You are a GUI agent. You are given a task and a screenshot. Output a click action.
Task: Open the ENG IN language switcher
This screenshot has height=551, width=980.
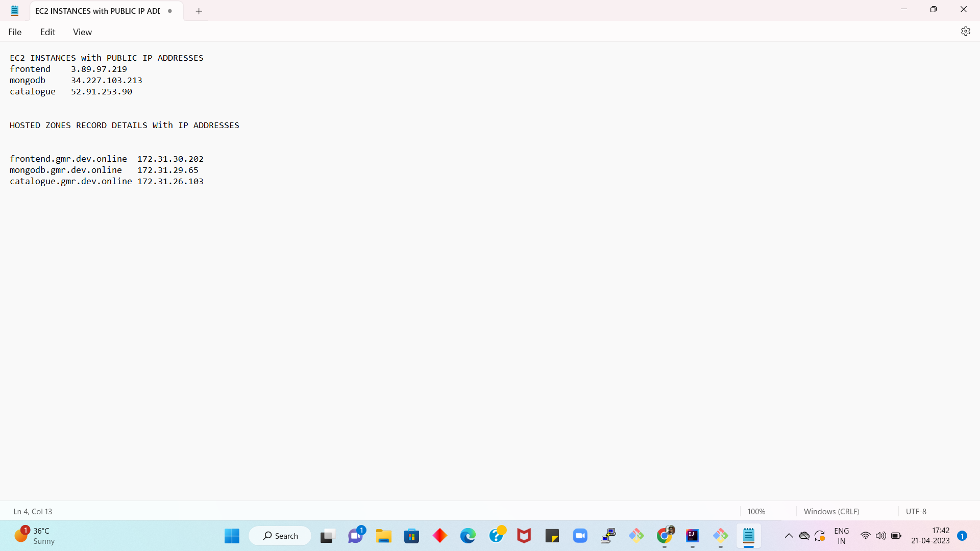[x=841, y=536]
